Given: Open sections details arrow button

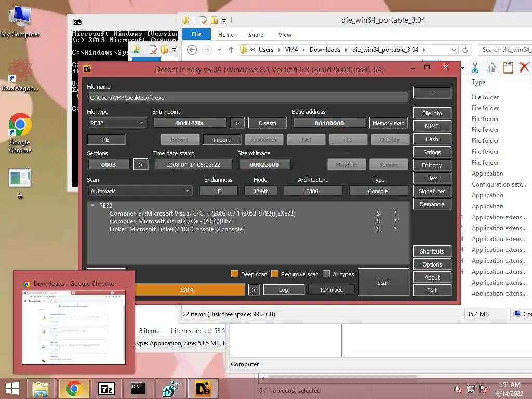Looking at the screenshot, I should click(x=140, y=165).
